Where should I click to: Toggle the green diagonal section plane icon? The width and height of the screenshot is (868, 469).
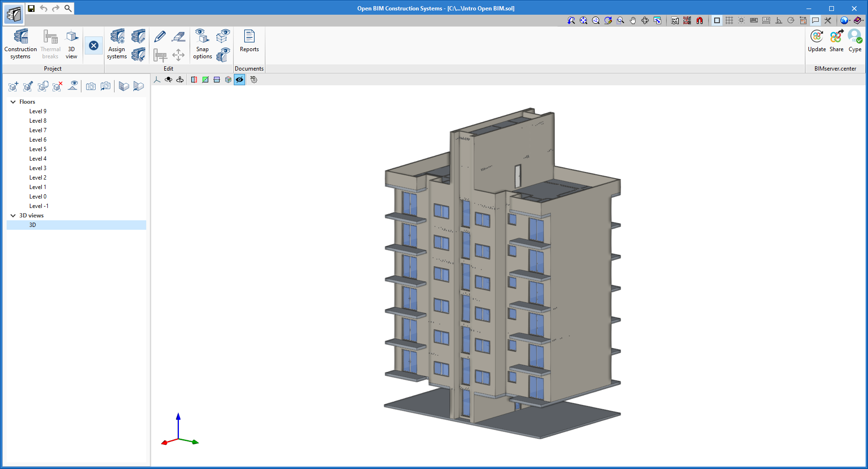point(205,80)
